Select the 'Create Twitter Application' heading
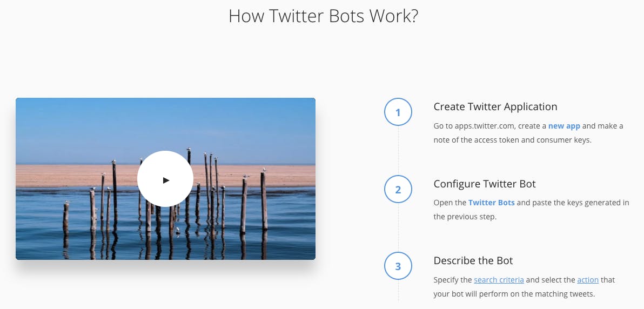The image size is (644, 309). 495,106
